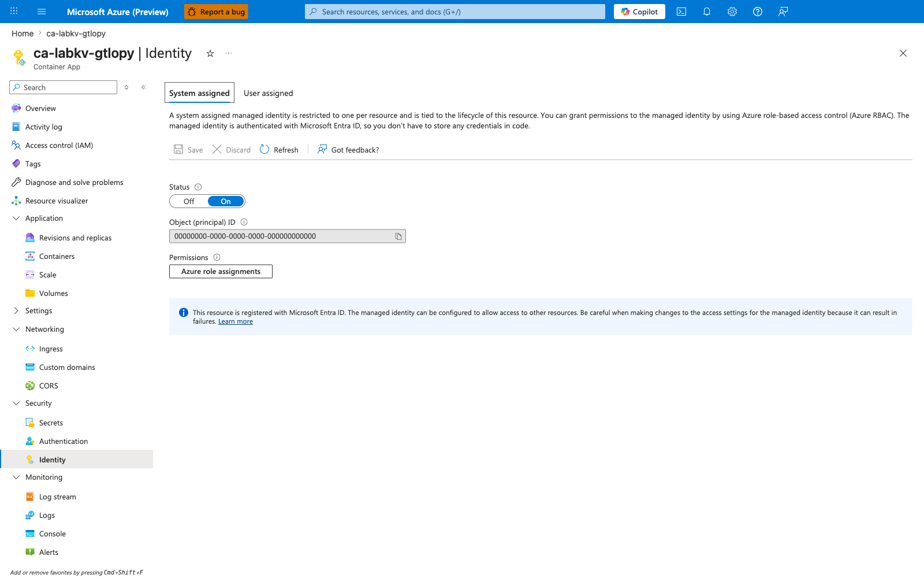Open the Learn more link
Viewport: 924px width, 578px height.
[236, 321]
